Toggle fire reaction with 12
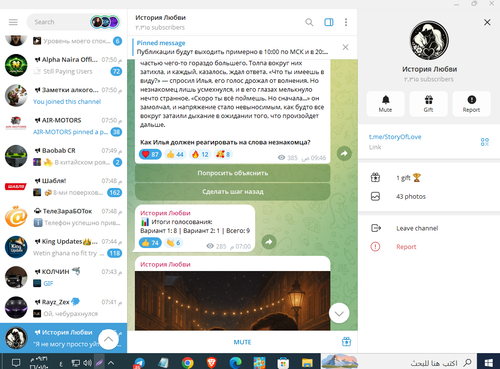 tap(200, 154)
